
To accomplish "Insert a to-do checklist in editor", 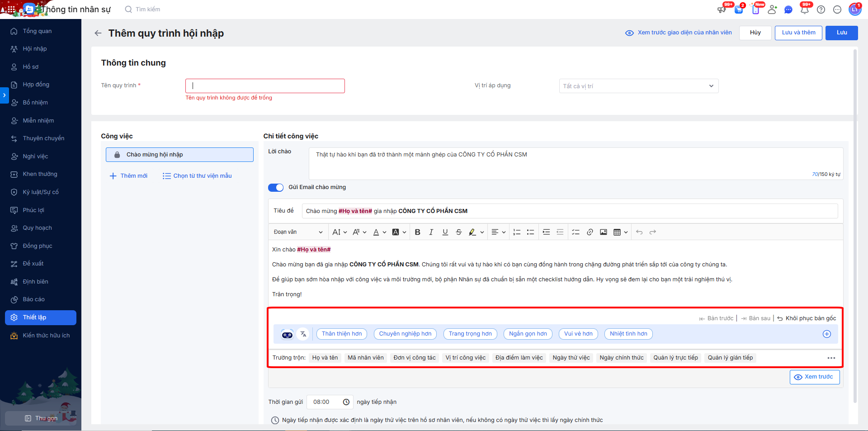I will [x=576, y=232].
